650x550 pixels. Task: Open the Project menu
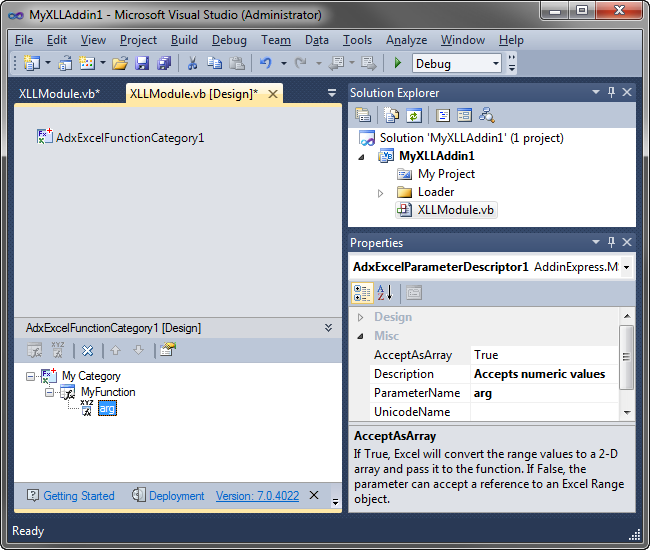tap(138, 40)
